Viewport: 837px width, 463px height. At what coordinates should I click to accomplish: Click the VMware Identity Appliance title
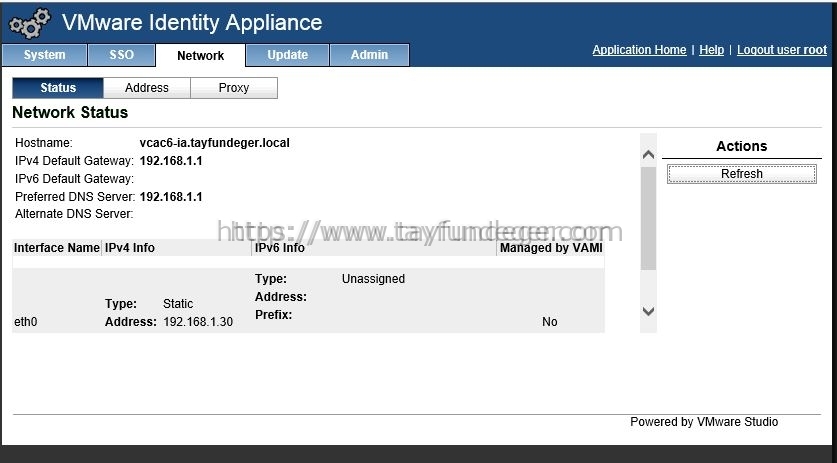tap(192, 22)
